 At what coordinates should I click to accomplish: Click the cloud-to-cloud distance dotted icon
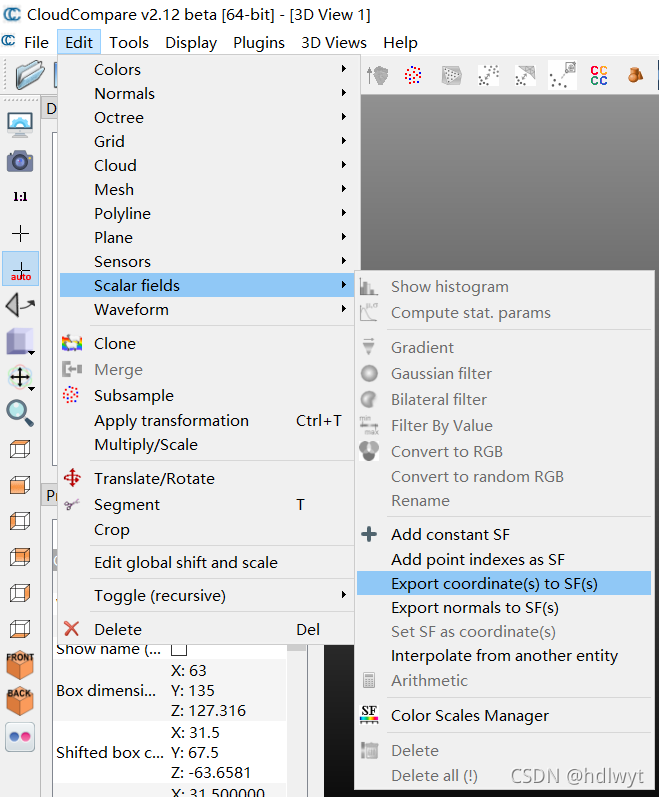(x=488, y=75)
